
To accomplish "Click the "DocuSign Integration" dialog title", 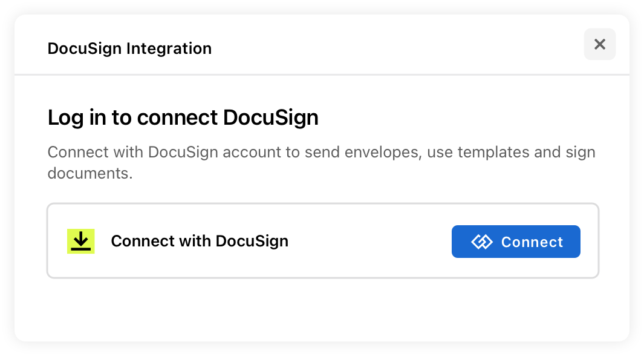I will click(130, 48).
